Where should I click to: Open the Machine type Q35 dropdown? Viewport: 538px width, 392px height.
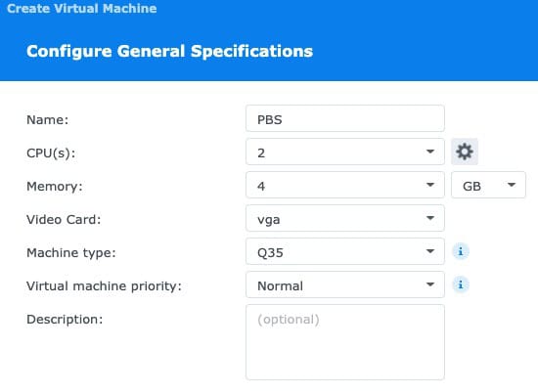tap(345, 251)
